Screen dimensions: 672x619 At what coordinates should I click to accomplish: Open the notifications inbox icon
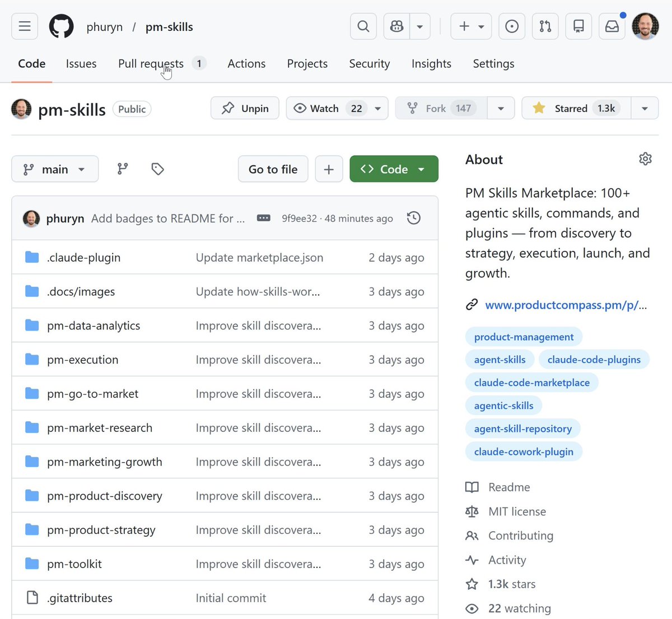[612, 26]
